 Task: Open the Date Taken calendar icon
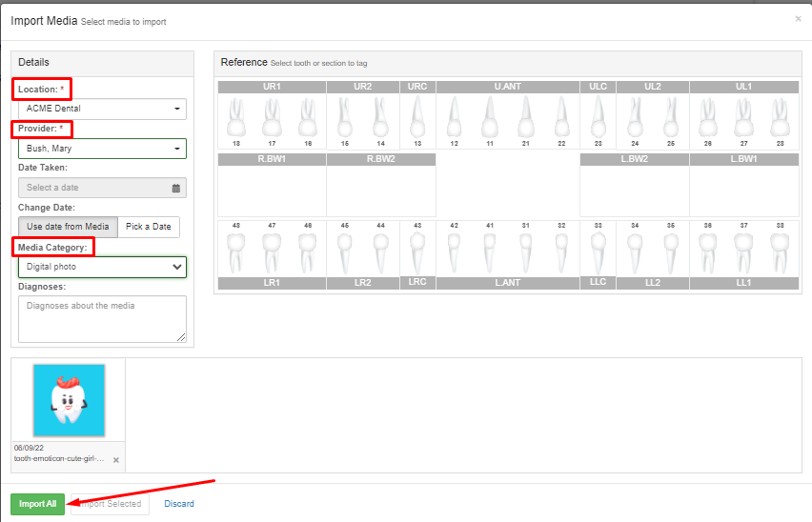[x=176, y=189]
